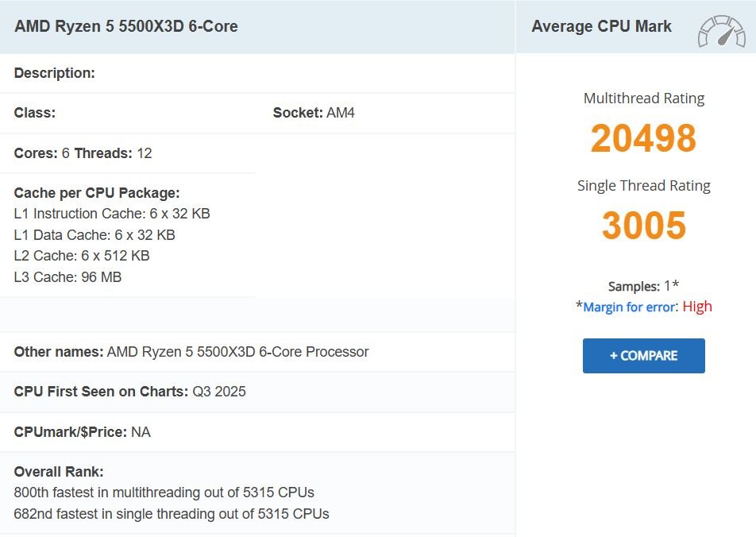
Task: Click the Samples count text
Action: tap(643, 286)
